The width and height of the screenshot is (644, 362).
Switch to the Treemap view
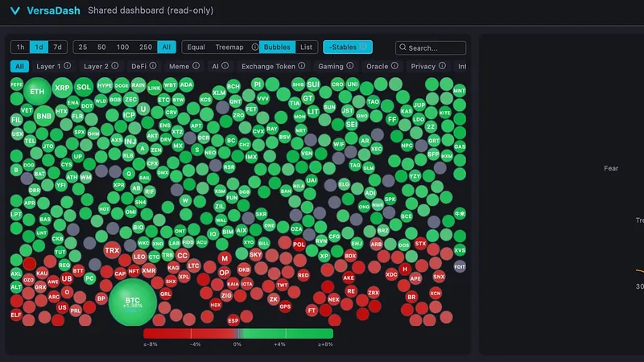(x=229, y=47)
